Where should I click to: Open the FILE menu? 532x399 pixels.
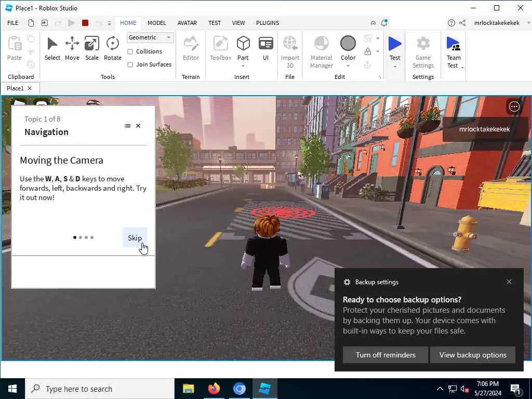pos(13,23)
